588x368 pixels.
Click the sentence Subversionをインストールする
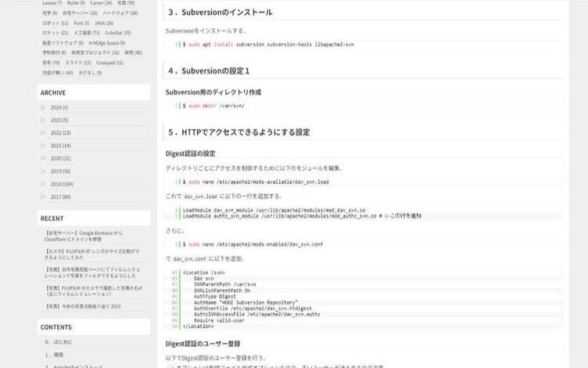click(x=206, y=31)
